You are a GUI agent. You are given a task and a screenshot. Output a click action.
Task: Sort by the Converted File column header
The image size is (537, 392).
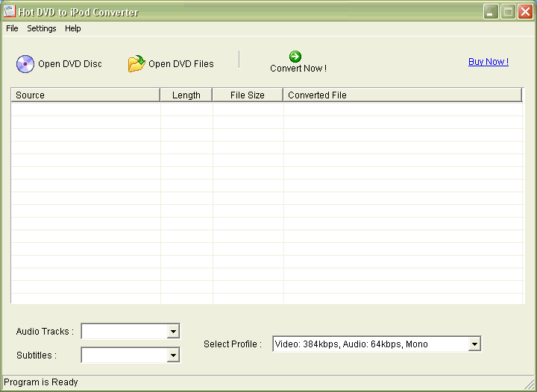coord(403,95)
